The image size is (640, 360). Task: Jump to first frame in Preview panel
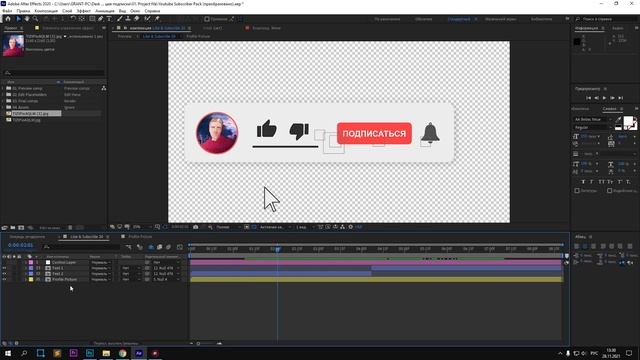588,98
